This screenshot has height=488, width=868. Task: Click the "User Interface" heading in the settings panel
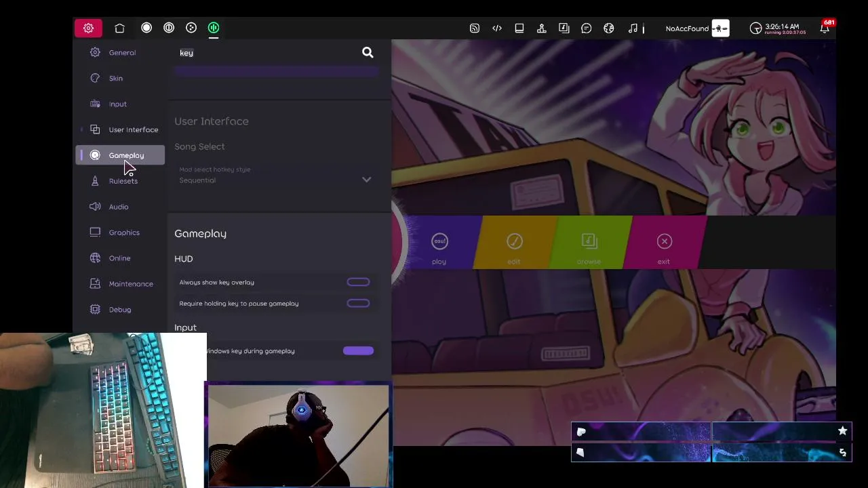212,121
